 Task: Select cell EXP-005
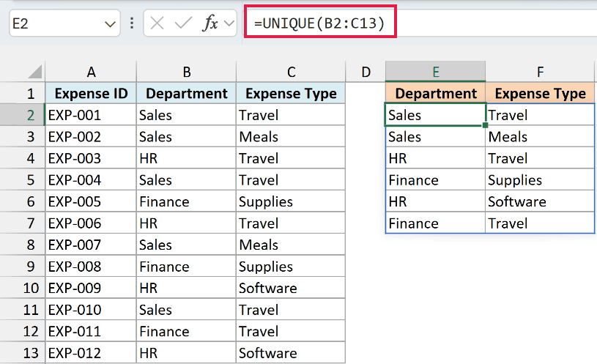(x=91, y=201)
